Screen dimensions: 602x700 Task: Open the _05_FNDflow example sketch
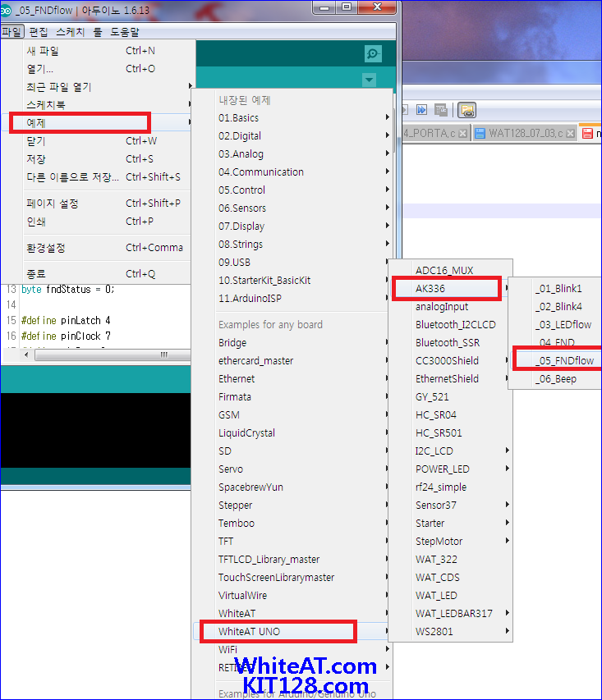[555, 361]
